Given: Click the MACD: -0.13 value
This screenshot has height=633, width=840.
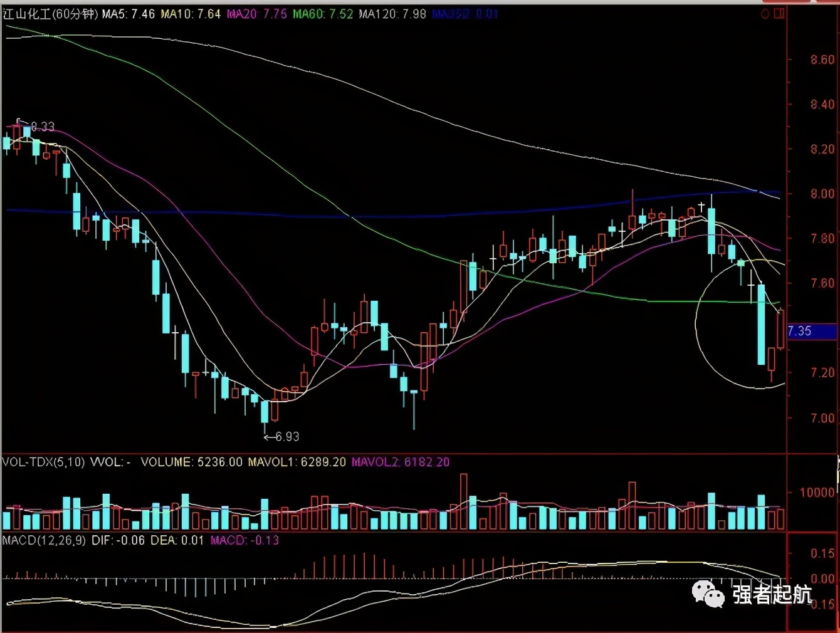Looking at the screenshot, I should coord(244,540).
